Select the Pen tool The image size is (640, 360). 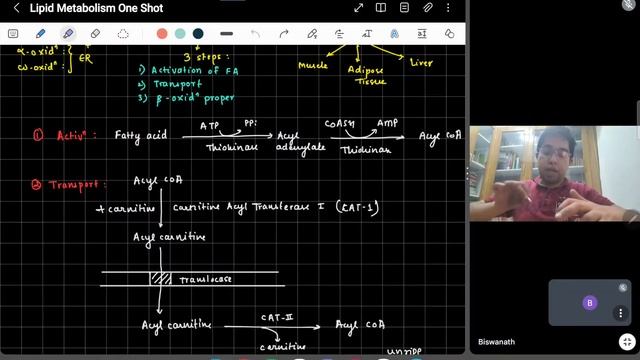tap(40, 33)
